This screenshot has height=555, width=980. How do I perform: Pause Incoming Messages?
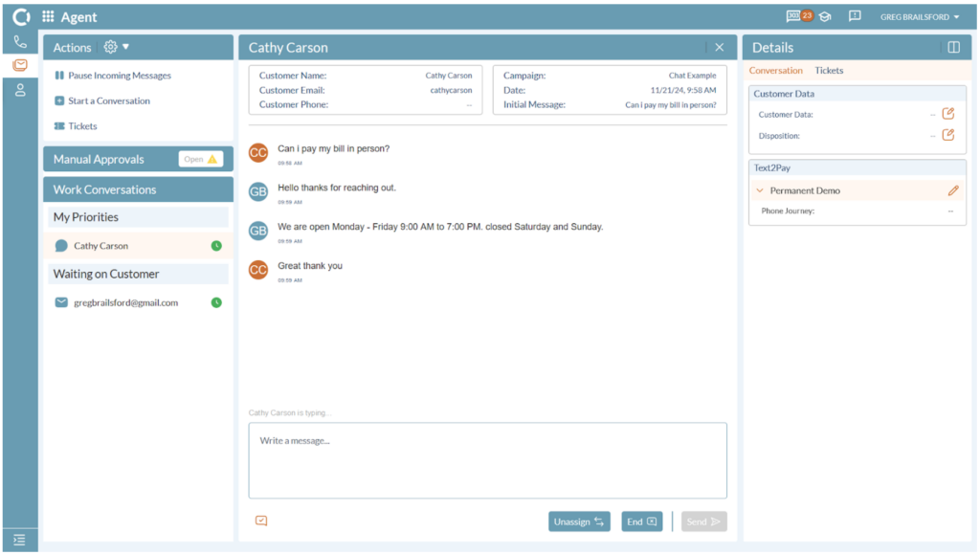click(x=113, y=76)
